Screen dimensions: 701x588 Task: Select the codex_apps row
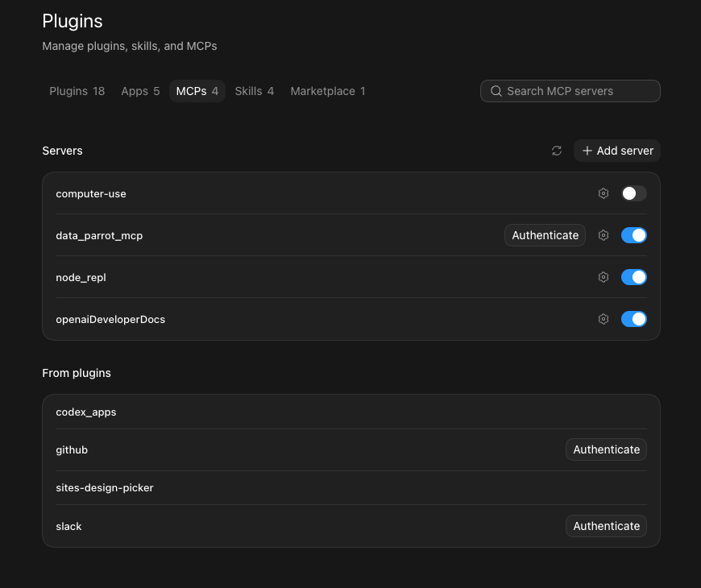[x=351, y=412]
